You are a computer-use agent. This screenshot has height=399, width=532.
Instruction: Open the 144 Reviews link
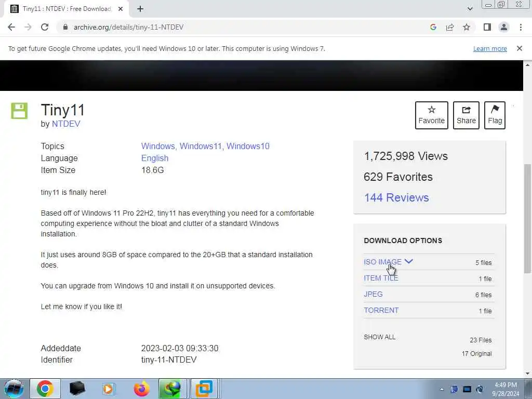(396, 197)
